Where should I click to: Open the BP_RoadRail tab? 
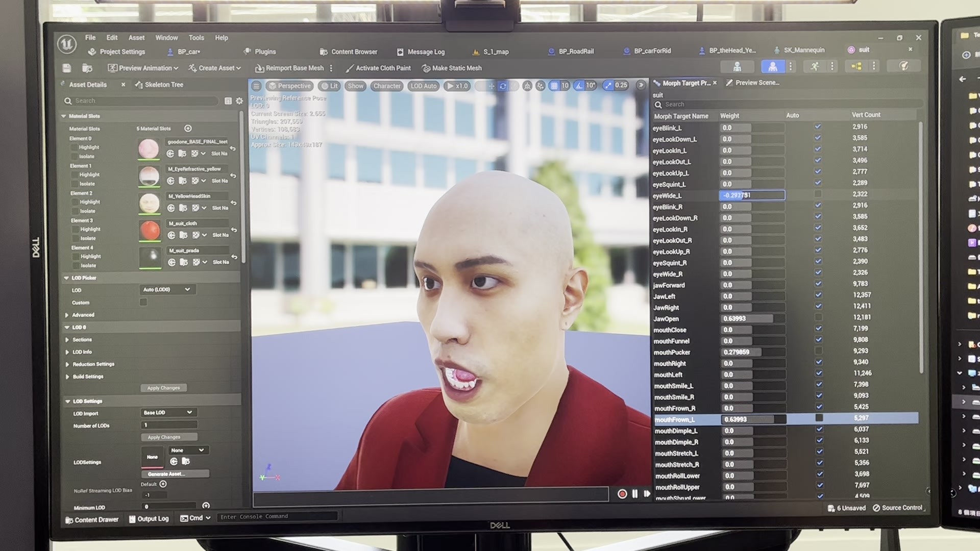tap(571, 51)
